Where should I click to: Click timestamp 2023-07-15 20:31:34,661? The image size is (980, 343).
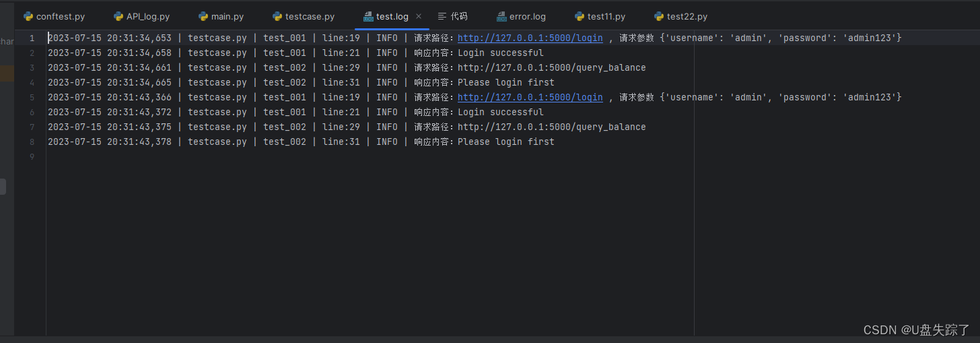110,68
